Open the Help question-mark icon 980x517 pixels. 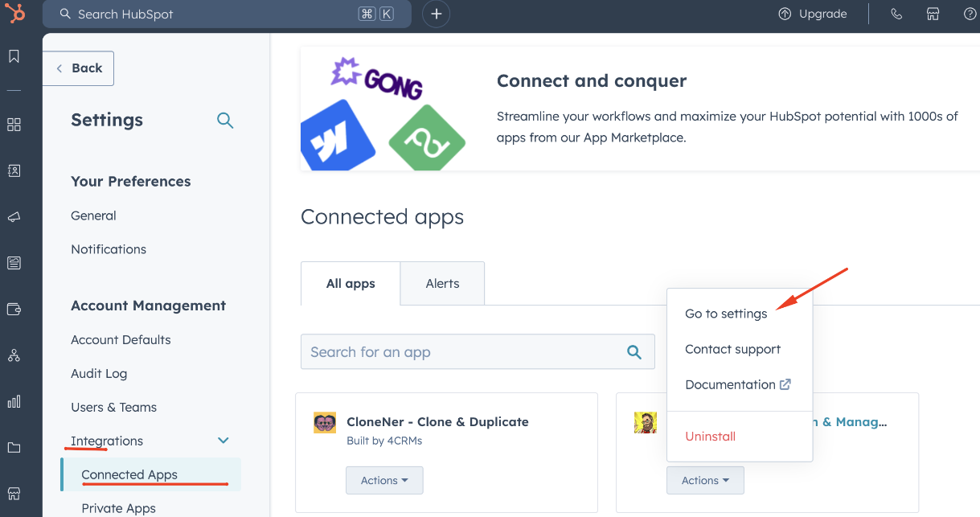tap(970, 14)
